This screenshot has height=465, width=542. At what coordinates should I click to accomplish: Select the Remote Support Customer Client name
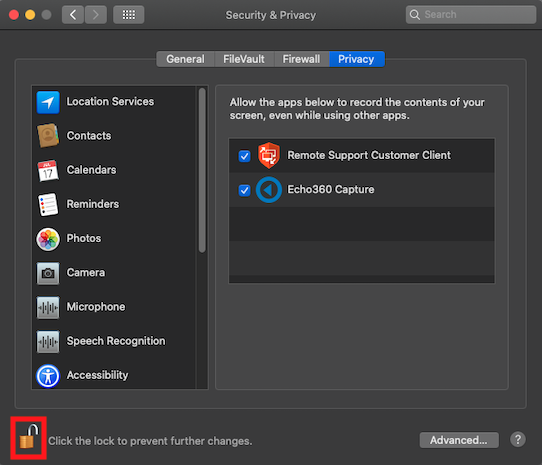[369, 155]
